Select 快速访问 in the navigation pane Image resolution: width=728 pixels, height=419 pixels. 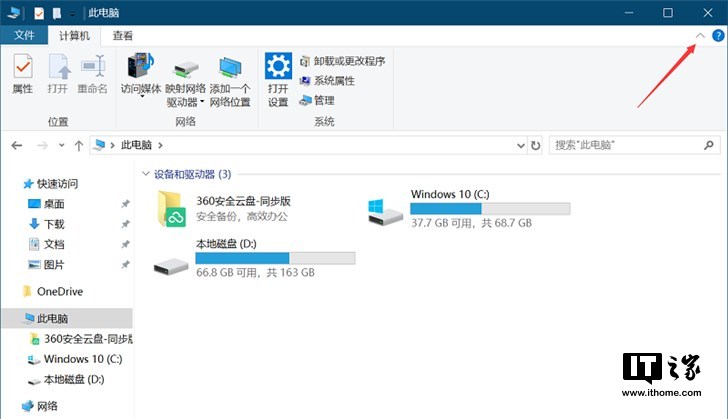[51, 184]
